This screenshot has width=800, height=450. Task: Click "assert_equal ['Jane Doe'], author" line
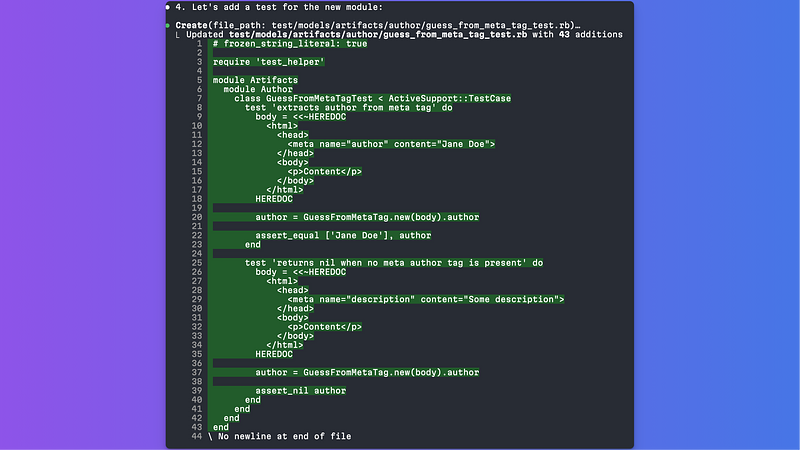click(343, 236)
